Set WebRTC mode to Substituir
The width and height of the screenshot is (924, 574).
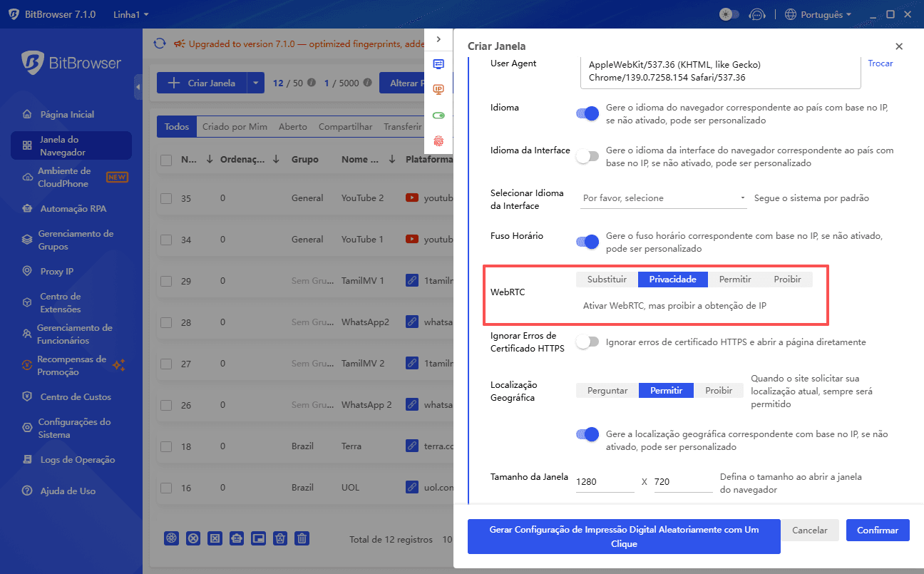pyautogui.click(x=605, y=279)
